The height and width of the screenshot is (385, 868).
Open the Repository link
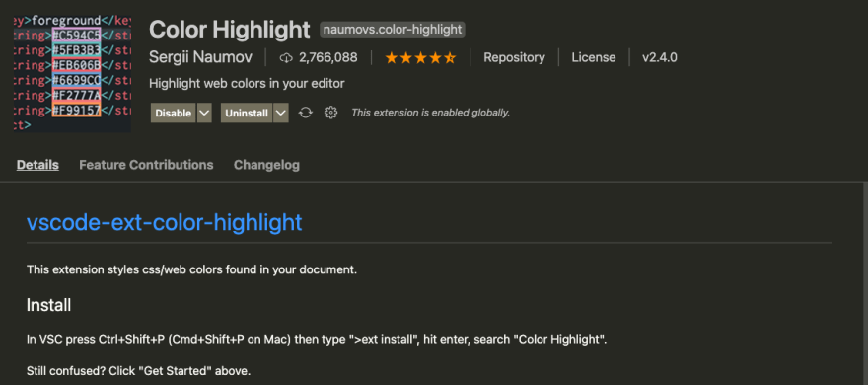514,57
